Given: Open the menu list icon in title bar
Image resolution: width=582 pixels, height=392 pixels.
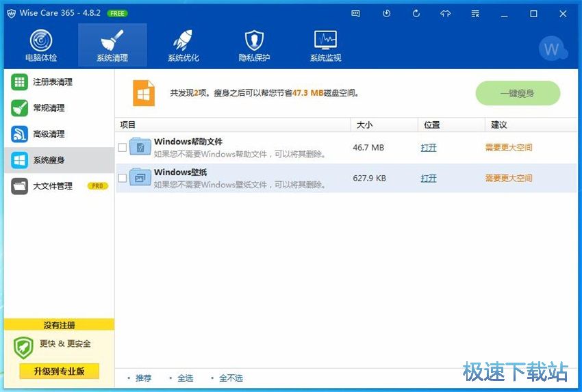Looking at the screenshot, I should pyautogui.click(x=475, y=14).
